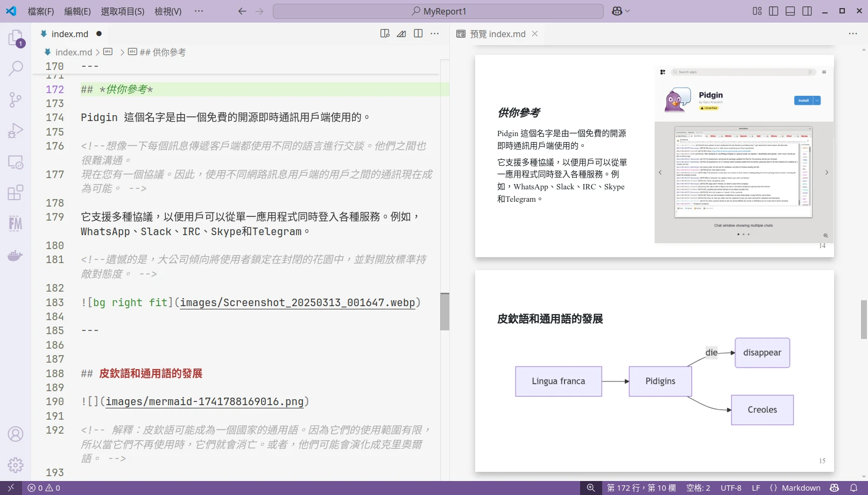The height and width of the screenshot is (495, 868).
Task: Switch to the 預覽 index.md tab
Action: pos(497,34)
